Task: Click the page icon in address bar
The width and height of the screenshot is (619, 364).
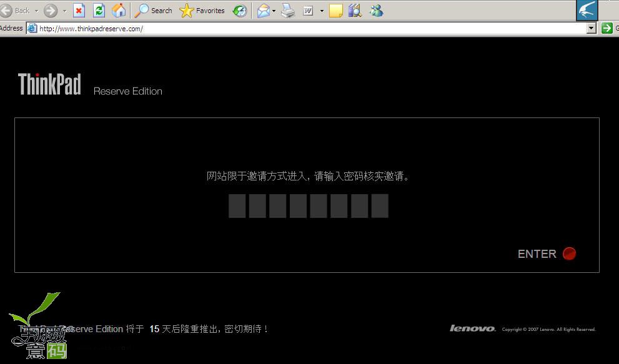Action: coord(32,29)
